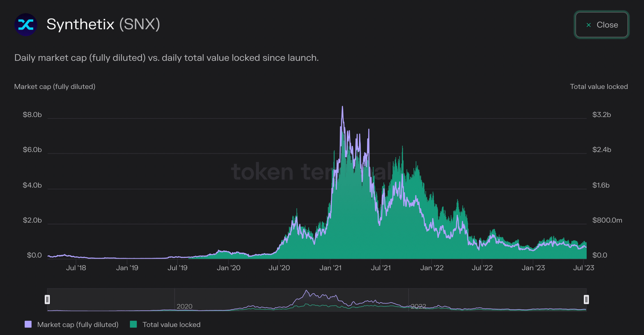Grab the left range slider handle
Screen dimensions: 644x335
coord(47,299)
